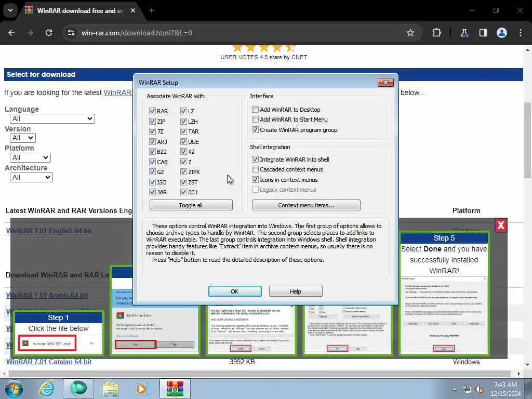Click the horizontal page scrollbar
The width and height of the screenshot is (532, 399).
(260, 374)
